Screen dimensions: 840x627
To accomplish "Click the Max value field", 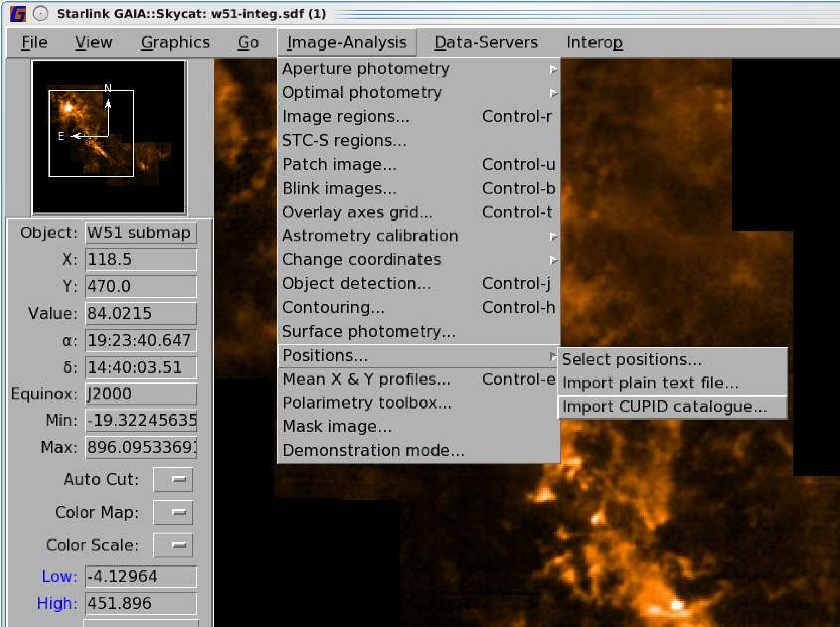I will tap(141, 448).
